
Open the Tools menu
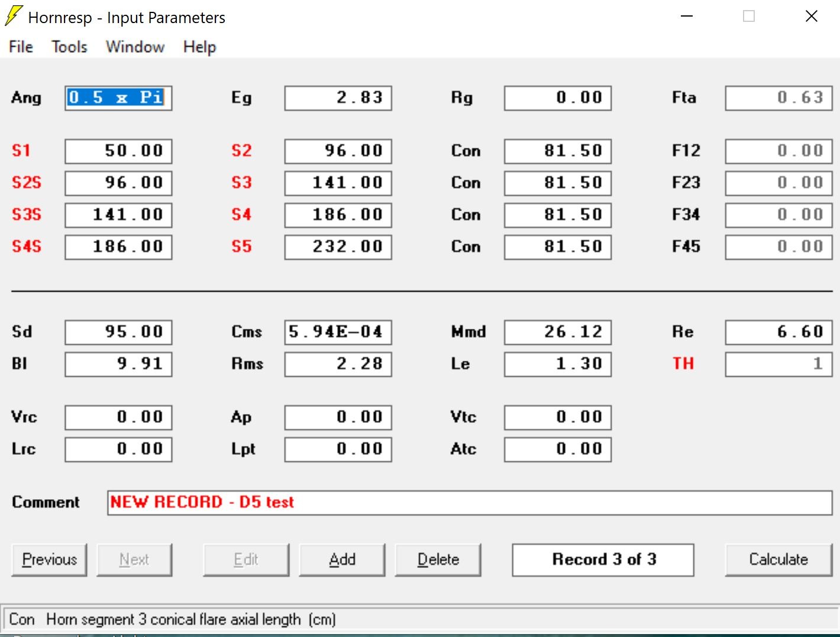tap(69, 47)
